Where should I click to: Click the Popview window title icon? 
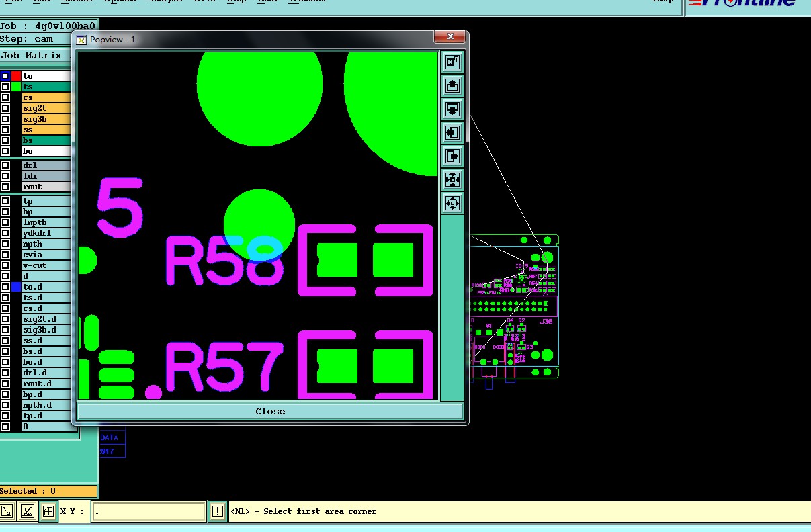pyautogui.click(x=81, y=40)
